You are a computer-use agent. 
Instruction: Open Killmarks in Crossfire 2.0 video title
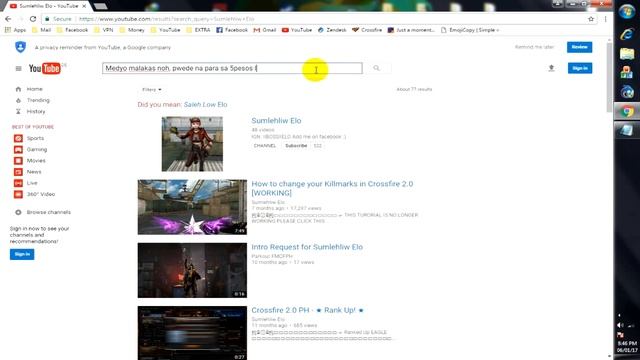[x=332, y=188]
